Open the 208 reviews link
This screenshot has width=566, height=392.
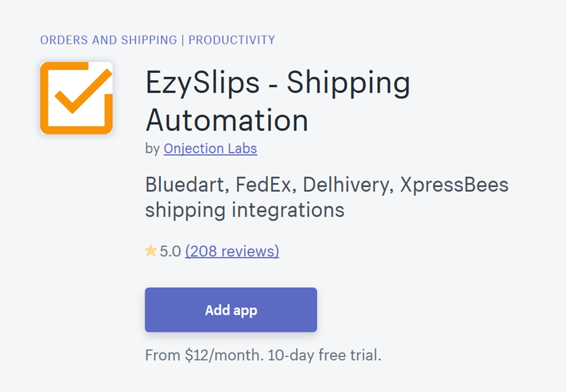pyautogui.click(x=232, y=251)
